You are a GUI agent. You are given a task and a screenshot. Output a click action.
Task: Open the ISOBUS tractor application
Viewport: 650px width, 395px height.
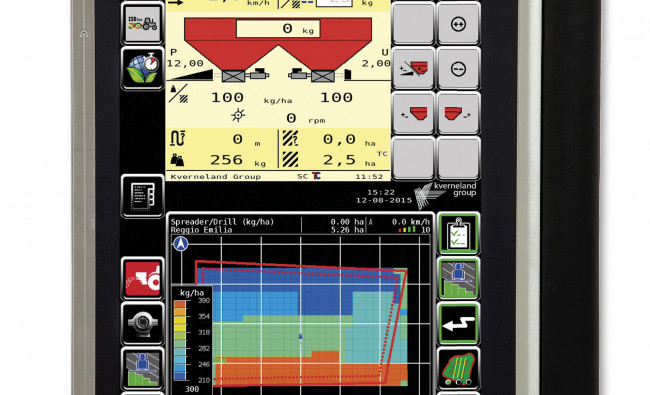click(143, 23)
